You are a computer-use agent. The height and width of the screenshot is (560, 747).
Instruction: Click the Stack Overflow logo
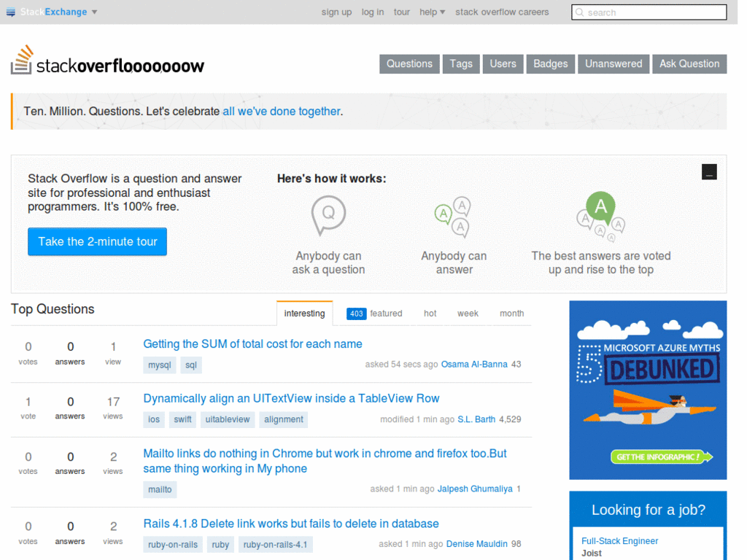[x=108, y=61]
